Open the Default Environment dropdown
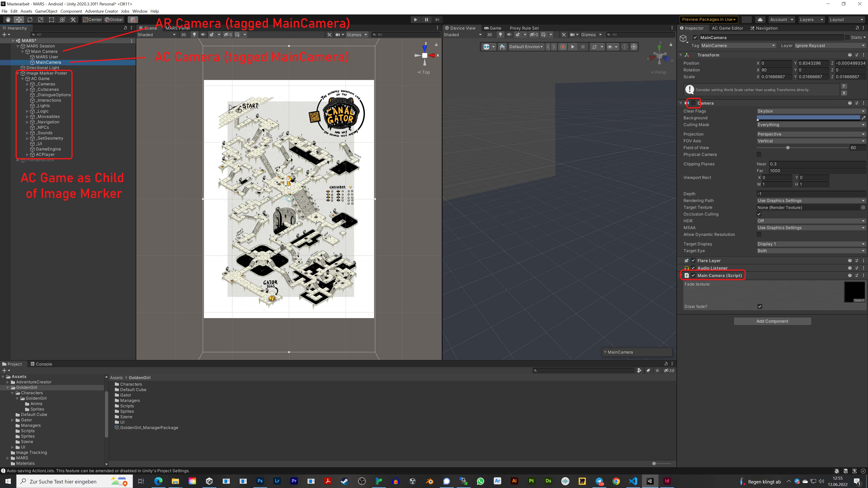The image size is (868, 488). pos(526,47)
